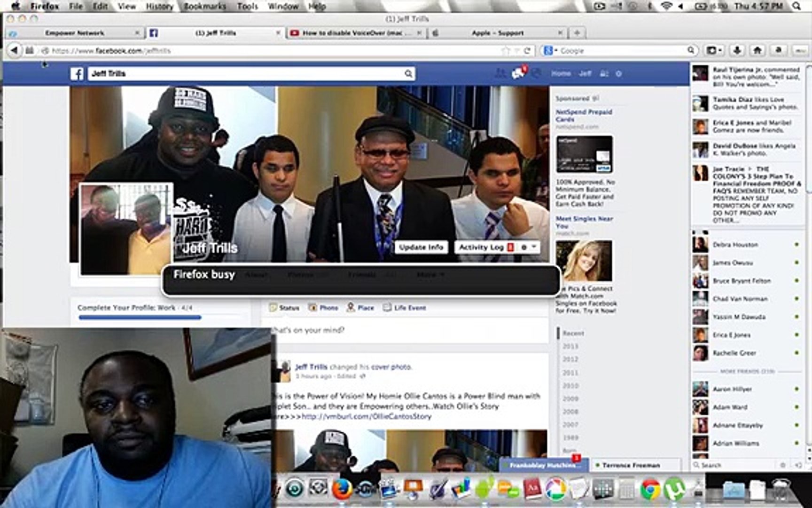The height and width of the screenshot is (508, 812).
Task: Select the Place composer tab
Action: [360, 308]
